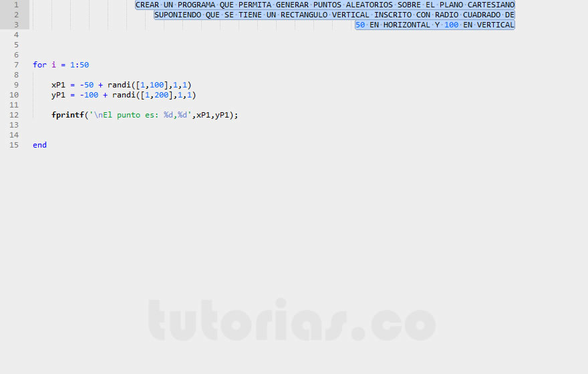Screen dimensions: 588x374
Task: Click the randi call on line 10
Action: click(154, 96)
